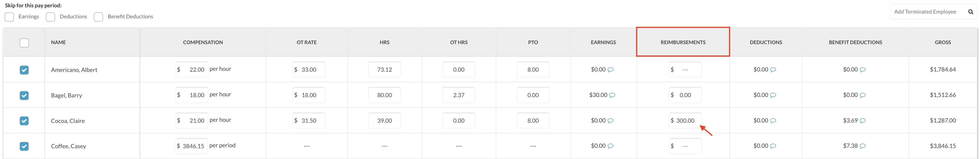Image resolution: width=980 pixels, height=159 pixels.
Task: Edit Claire Cocoa's reimbursement amount field
Action: point(685,121)
